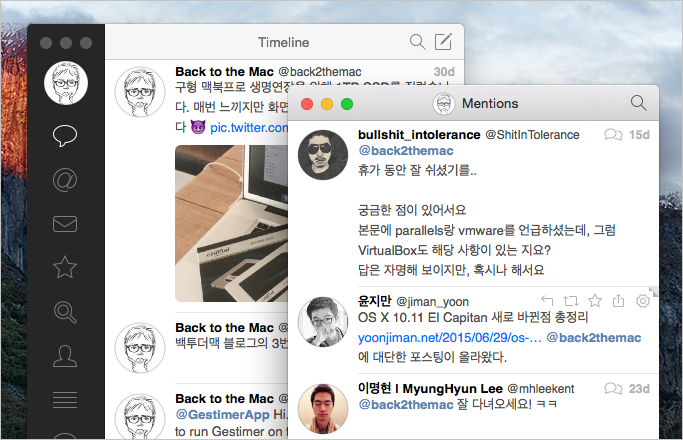Open Profile person icon in sidebar
The image size is (683, 440).
(65, 356)
